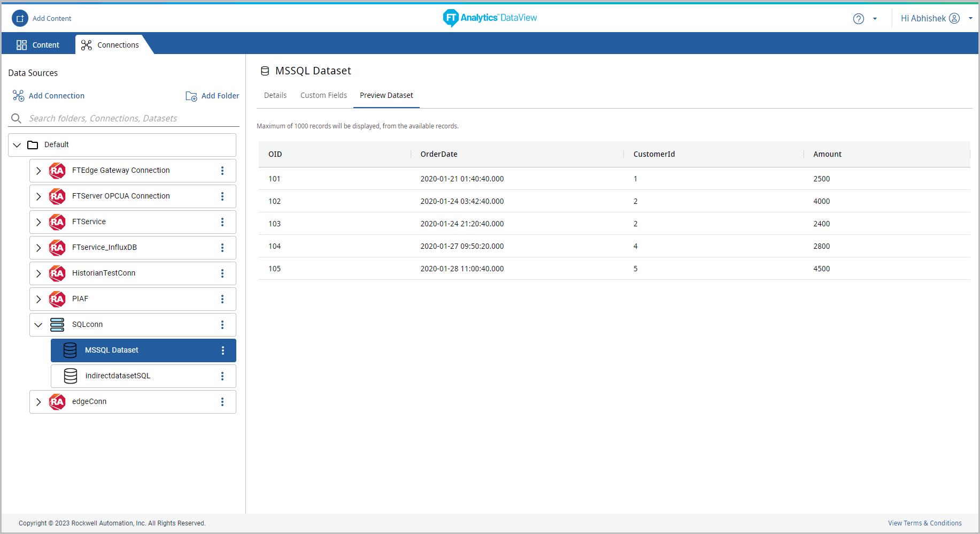The height and width of the screenshot is (534, 980).
Task: Collapse the Default folder
Action: click(17, 145)
